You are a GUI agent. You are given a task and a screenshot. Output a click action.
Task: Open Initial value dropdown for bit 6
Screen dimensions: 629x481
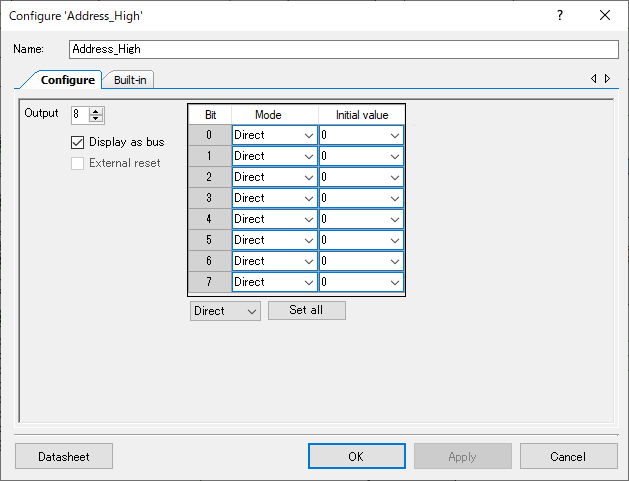click(361, 261)
